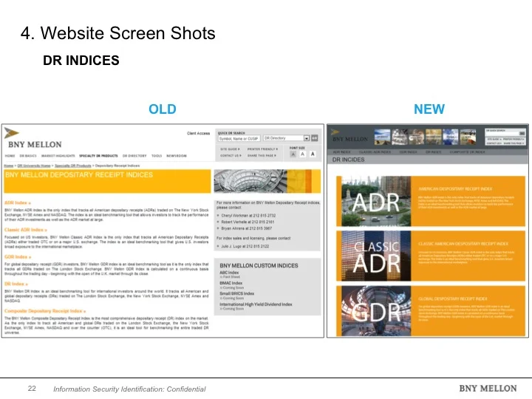
Task: Open the Composite Depositary Receipt Index link
Action: (45, 311)
